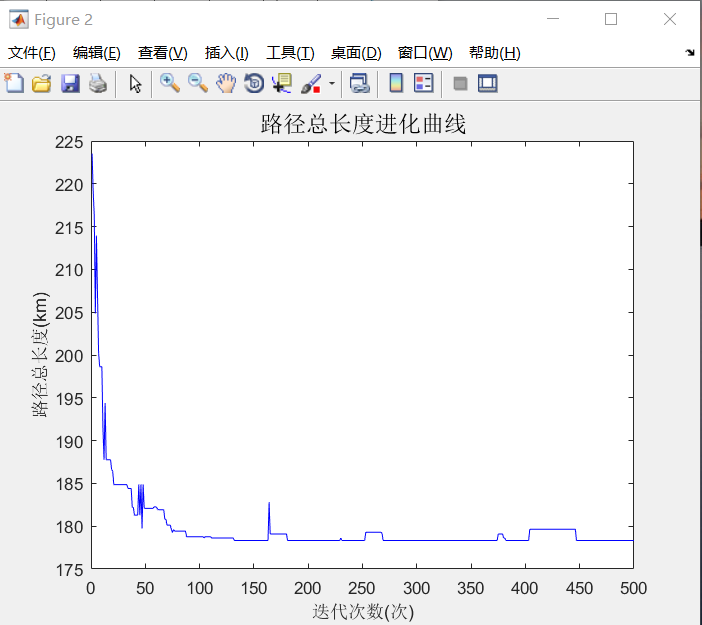Open the 桌面(D) menu
The width and height of the screenshot is (702, 625).
click(356, 53)
